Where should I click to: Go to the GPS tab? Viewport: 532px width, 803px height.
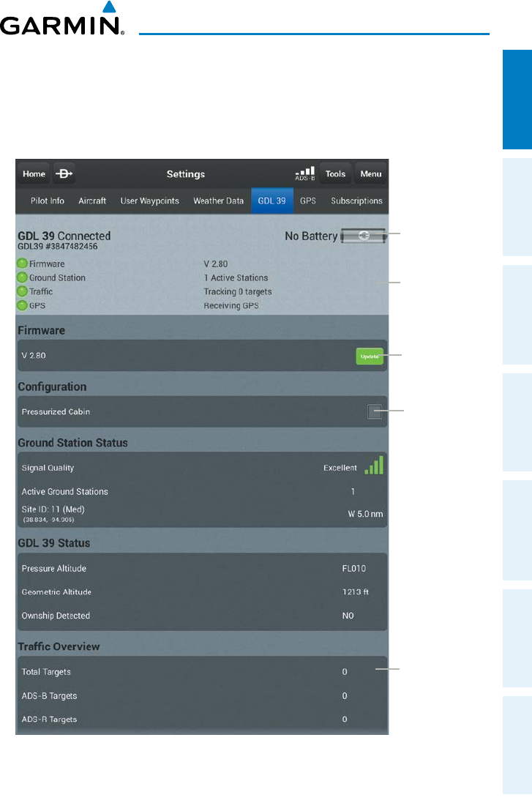(308, 201)
